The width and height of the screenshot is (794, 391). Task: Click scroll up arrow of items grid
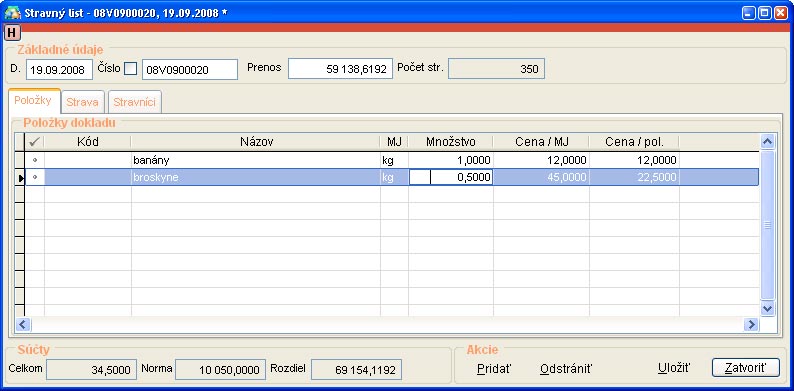(768, 142)
